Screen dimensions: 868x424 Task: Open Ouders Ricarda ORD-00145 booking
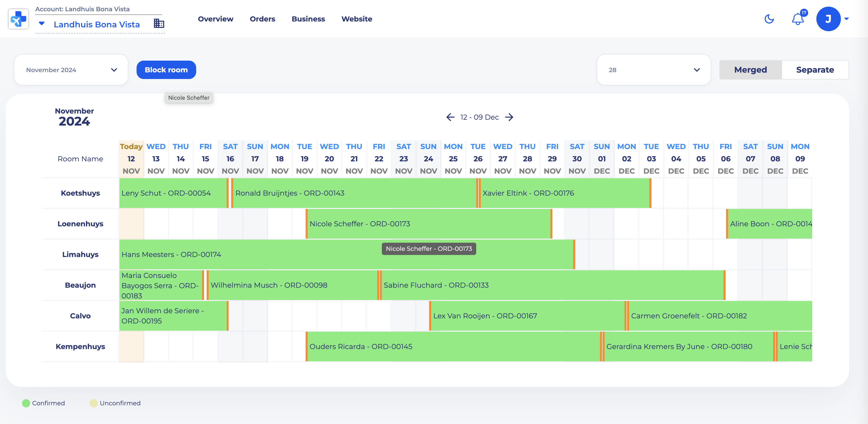pos(453,347)
